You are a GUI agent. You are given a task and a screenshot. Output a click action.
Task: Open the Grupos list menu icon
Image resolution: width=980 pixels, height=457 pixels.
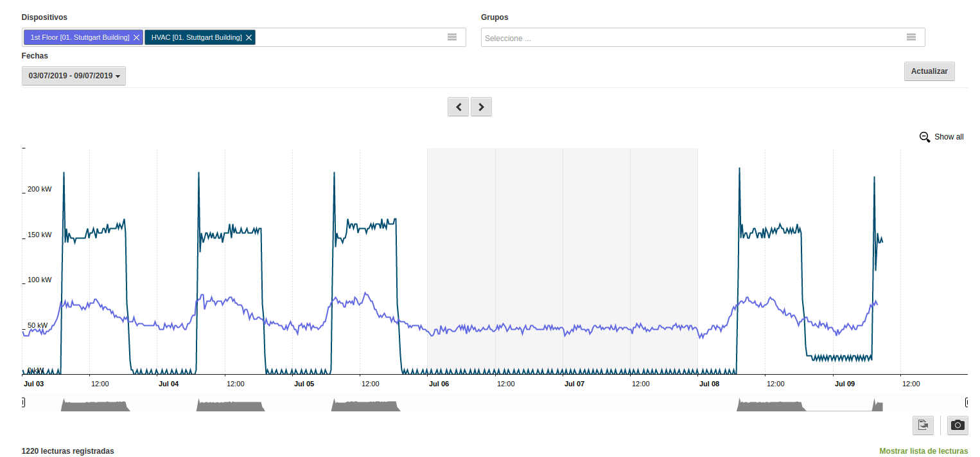[911, 37]
